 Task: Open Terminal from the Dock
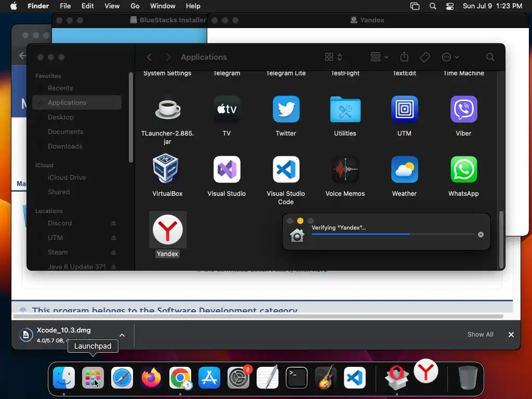297,378
